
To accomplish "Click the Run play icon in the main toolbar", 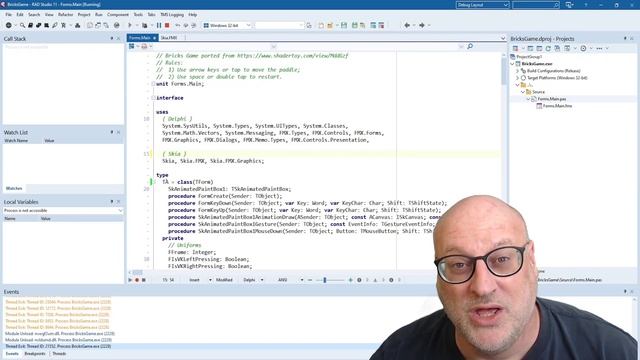I will 130,25.
